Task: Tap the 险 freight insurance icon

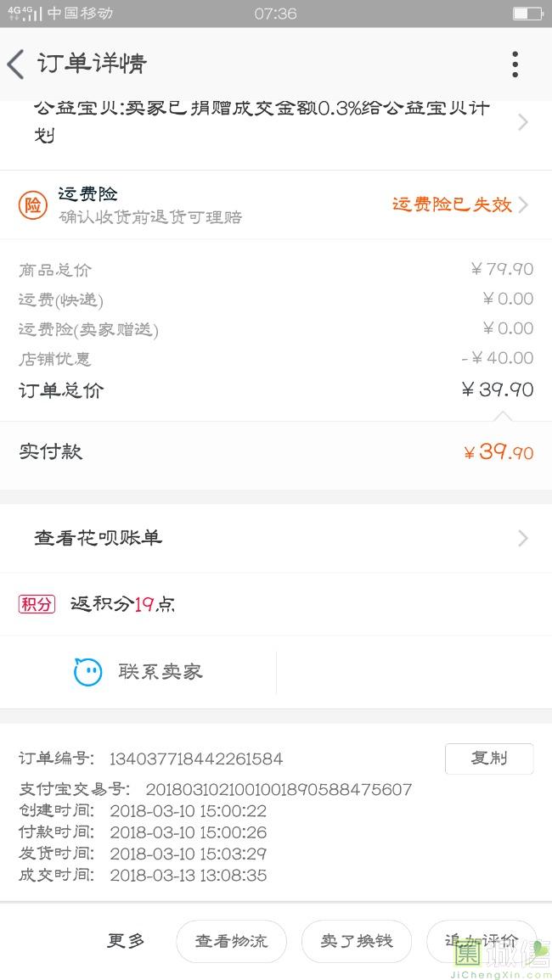Action: point(33,204)
